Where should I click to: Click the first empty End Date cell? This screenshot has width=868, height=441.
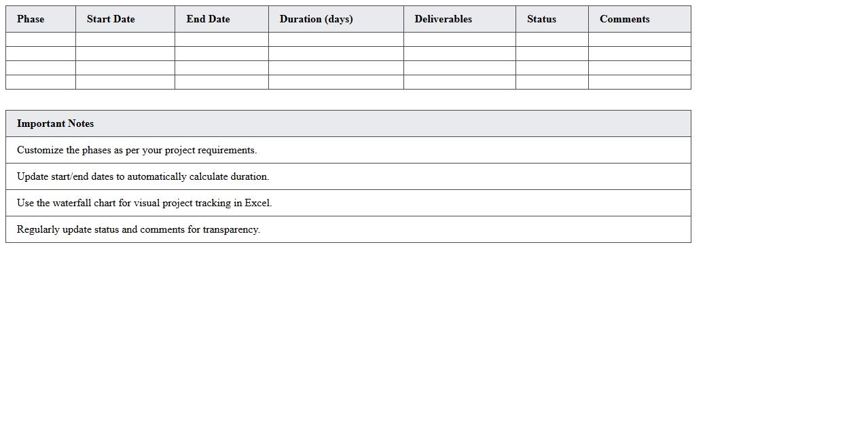221,39
